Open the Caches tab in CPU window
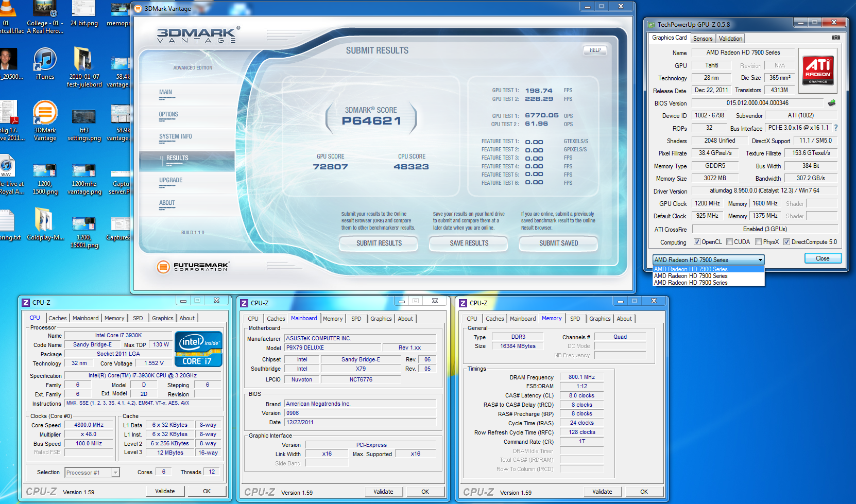This screenshot has width=856, height=504. pyautogui.click(x=57, y=318)
